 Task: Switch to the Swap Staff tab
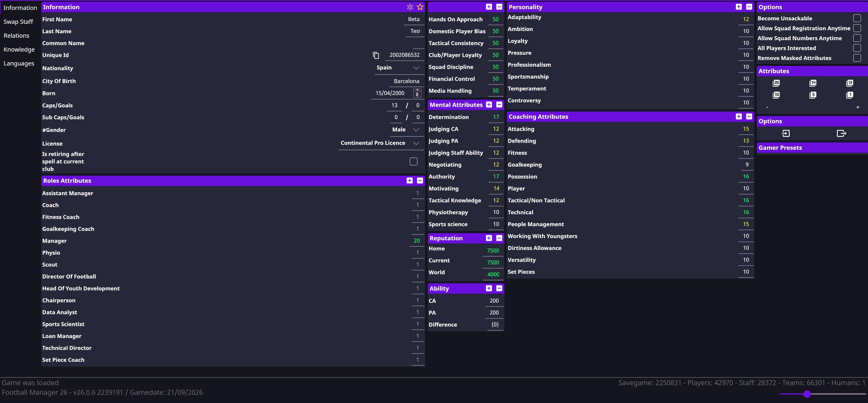tap(18, 22)
